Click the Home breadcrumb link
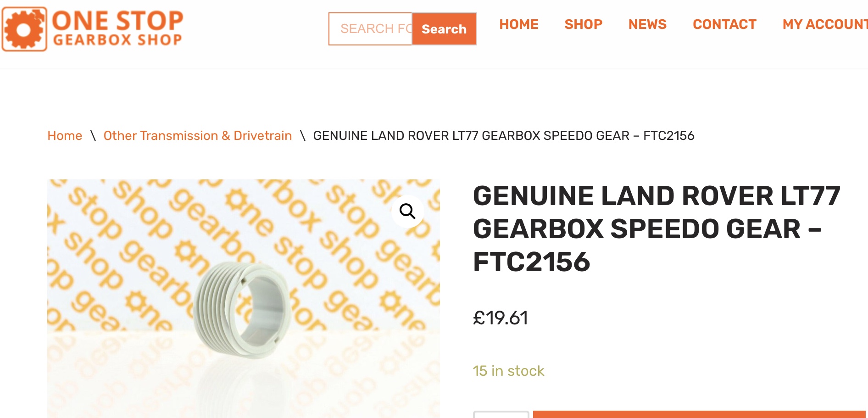868x418 pixels. point(65,136)
